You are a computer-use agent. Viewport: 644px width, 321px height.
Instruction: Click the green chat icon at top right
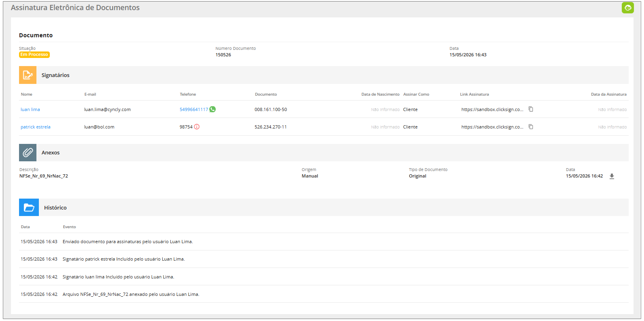click(x=627, y=8)
